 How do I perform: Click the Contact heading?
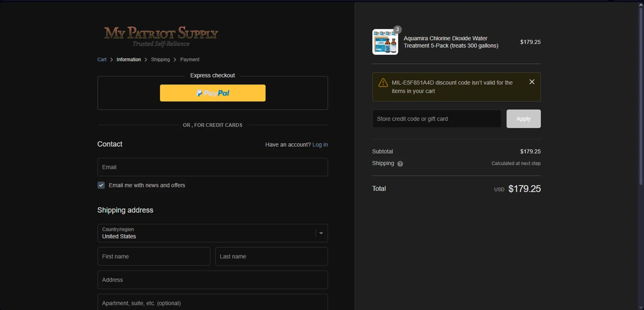coord(110,144)
